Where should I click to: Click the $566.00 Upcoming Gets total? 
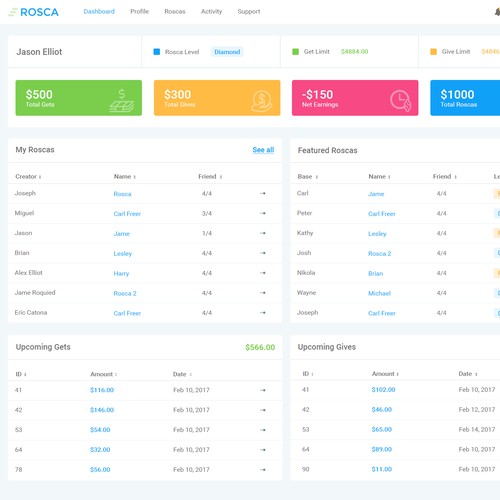[x=260, y=347]
